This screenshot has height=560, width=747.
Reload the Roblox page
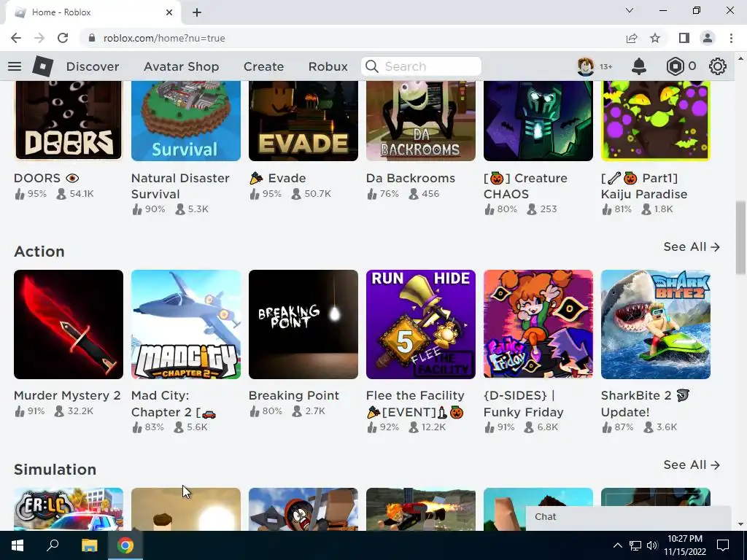pos(63,38)
